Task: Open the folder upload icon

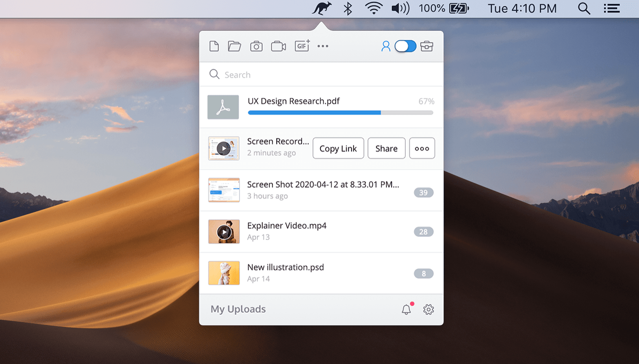Action: tap(234, 46)
